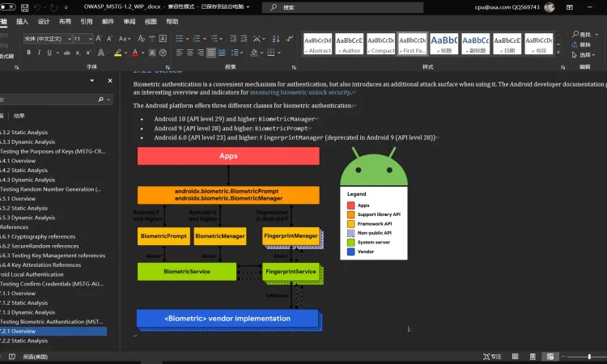Screen dimensions: 607x364
Task: Click the search box in title bar
Action: (x=342, y=7)
